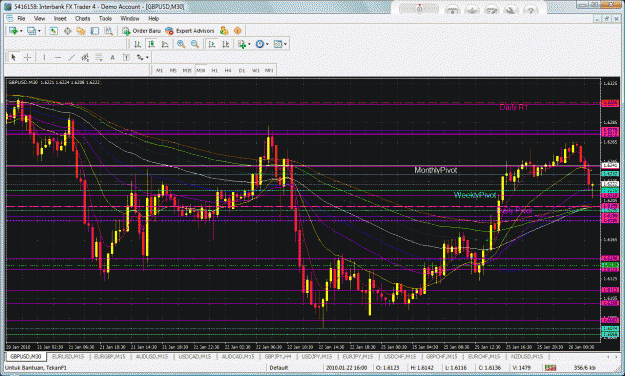Switch to the GBPJPY,H4 chart tab
Screen dimensions: 625x376
pos(278,356)
